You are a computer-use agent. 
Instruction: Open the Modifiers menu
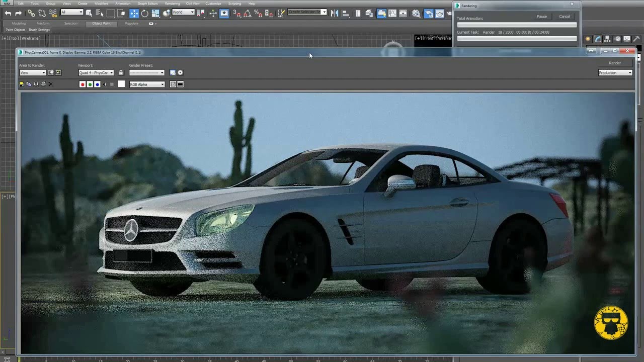click(101, 4)
